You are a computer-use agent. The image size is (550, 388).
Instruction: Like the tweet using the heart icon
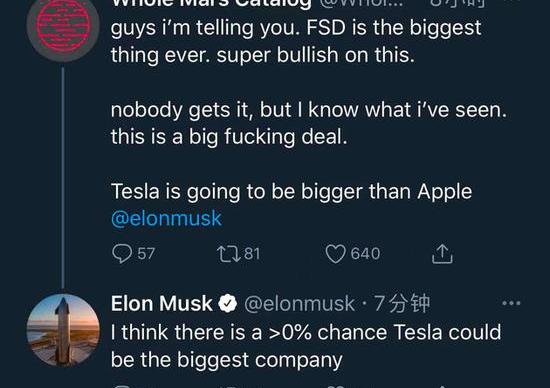click(x=335, y=254)
